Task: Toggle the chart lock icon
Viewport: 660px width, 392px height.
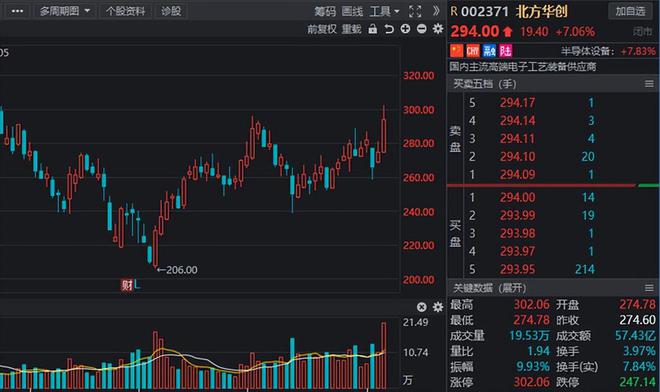Action: (x=373, y=29)
